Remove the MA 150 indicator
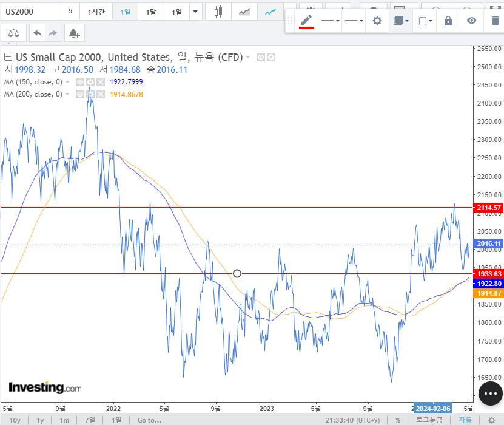 101,82
